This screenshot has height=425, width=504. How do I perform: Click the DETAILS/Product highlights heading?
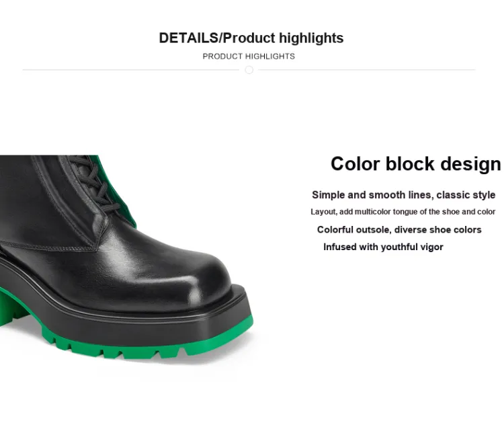tap(251, 38)
